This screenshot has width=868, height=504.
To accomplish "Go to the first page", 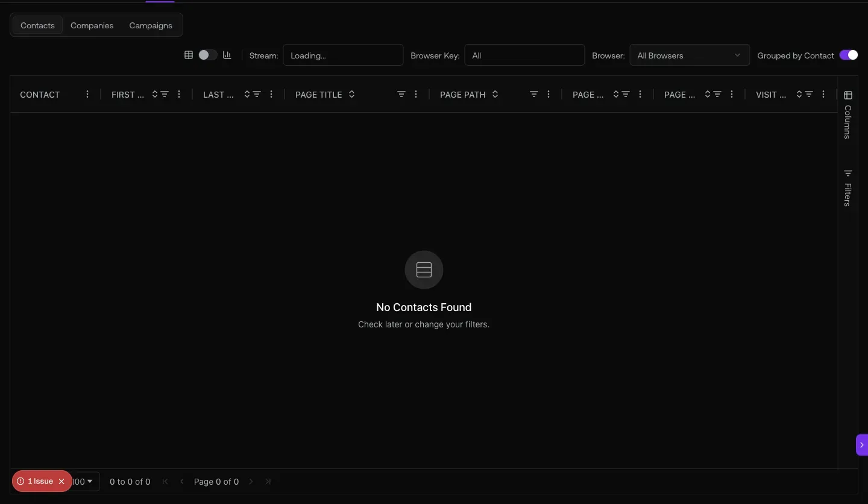I will (165, 481).
